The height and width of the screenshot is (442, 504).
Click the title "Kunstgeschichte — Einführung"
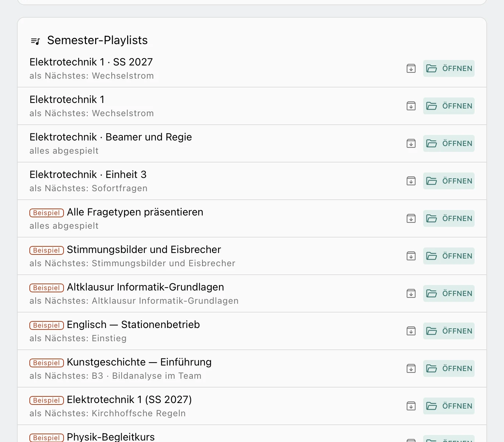tap(139, 362)
